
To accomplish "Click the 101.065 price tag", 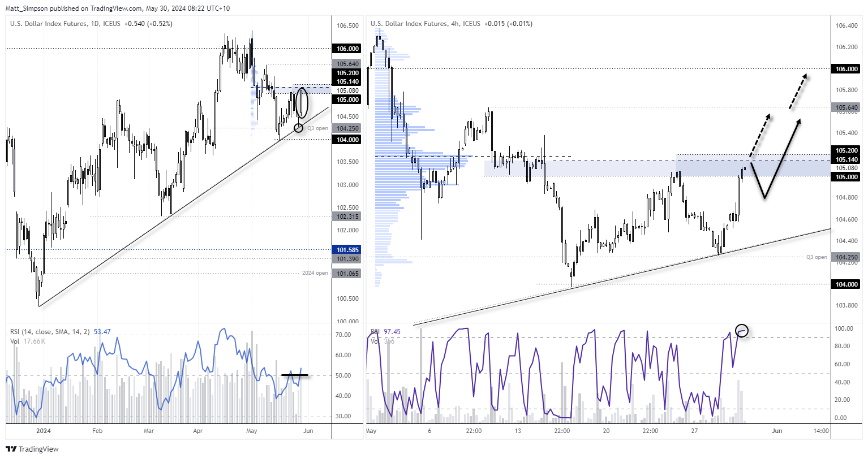I will pos(347,274).
